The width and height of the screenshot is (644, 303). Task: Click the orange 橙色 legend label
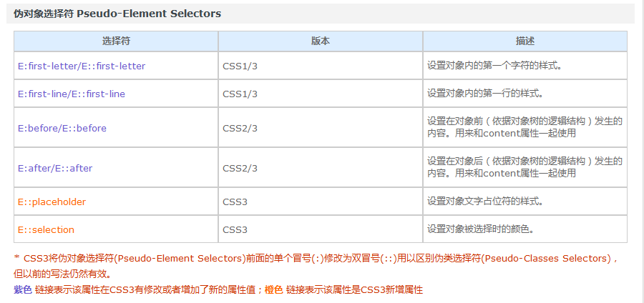274,290
